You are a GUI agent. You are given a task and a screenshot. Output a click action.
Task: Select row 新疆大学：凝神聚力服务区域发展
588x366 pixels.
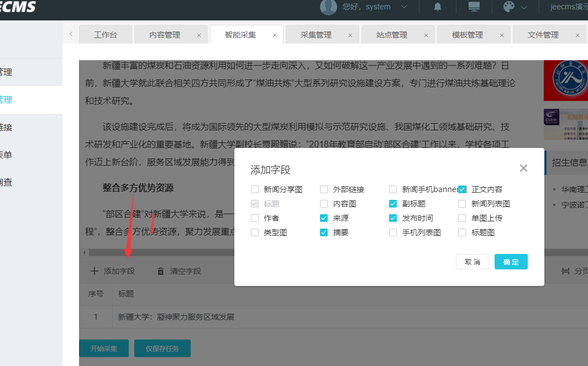click(x=333, y=317)
